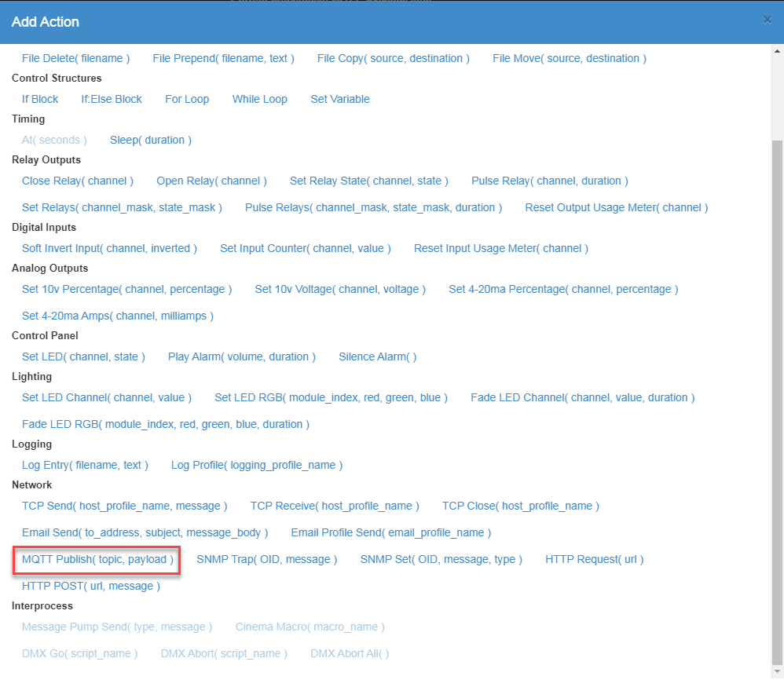Select TCP Receive( host_profile_name )
This screenshot has height=680, width=784.
pos(335,506)
